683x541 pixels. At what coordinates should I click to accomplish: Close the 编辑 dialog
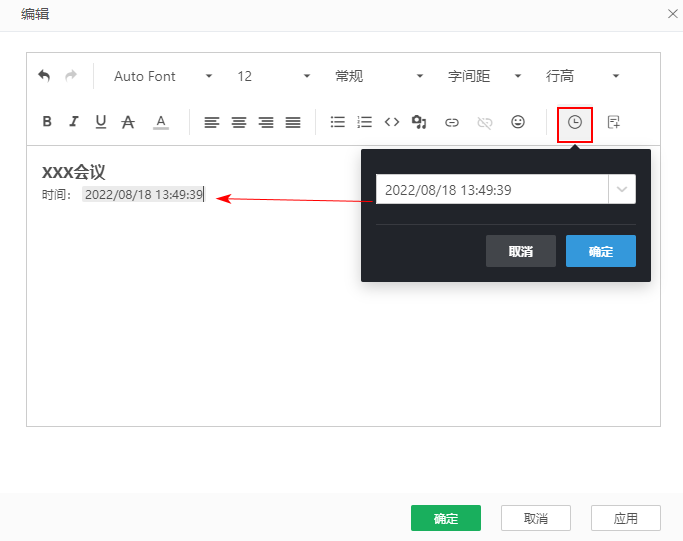coord(673,14)
